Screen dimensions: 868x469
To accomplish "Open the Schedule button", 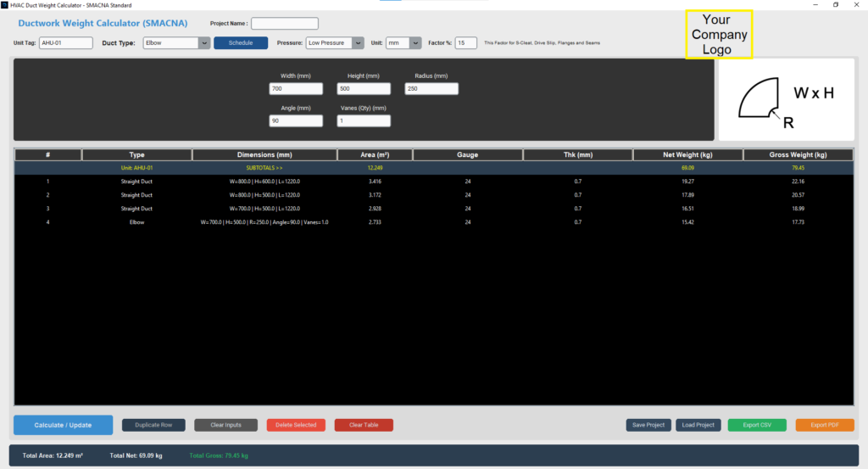I will 241,42.
